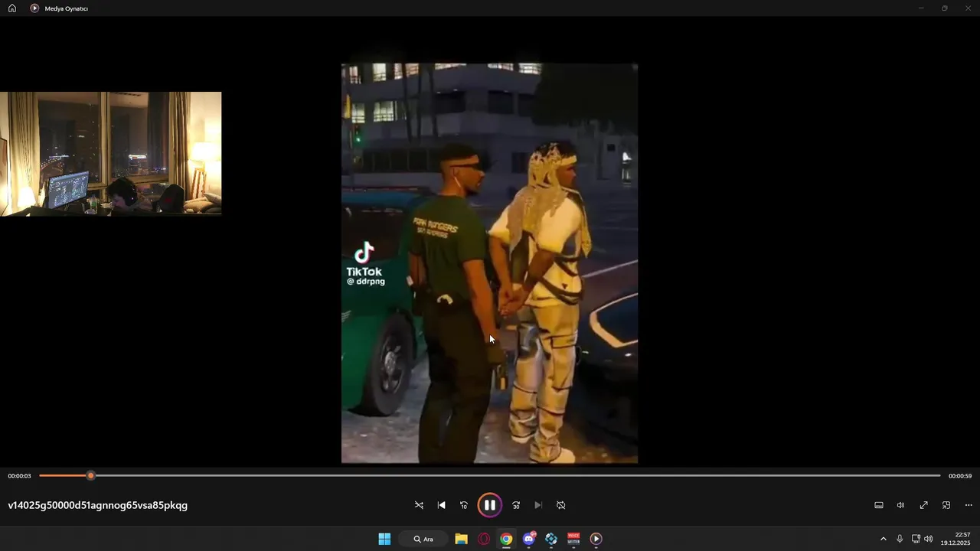Screen dimensions: 980x551
Task: Click Medya Oynatıcı app logo icon
Action: click(x=34, y=8)
